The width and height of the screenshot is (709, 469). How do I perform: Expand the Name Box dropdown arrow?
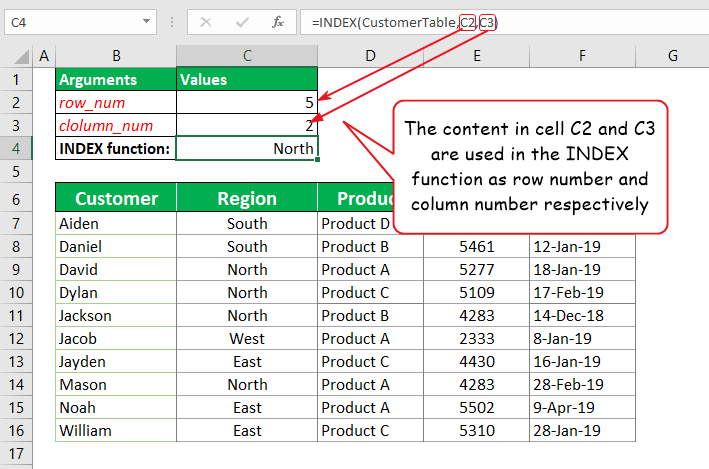point(146,21)
